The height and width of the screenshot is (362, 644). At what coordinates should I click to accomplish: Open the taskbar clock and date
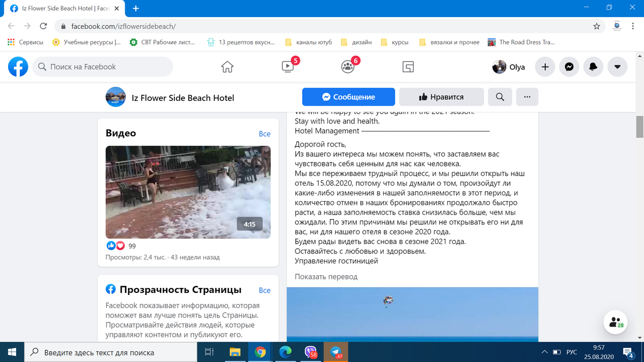pyautogui.click(x=599, y=352)
